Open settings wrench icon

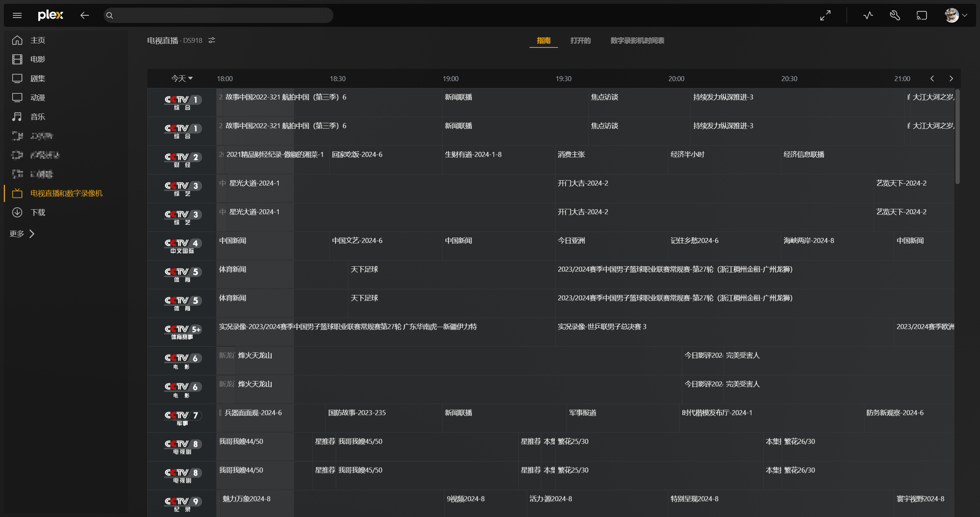[x=895, y=15]
